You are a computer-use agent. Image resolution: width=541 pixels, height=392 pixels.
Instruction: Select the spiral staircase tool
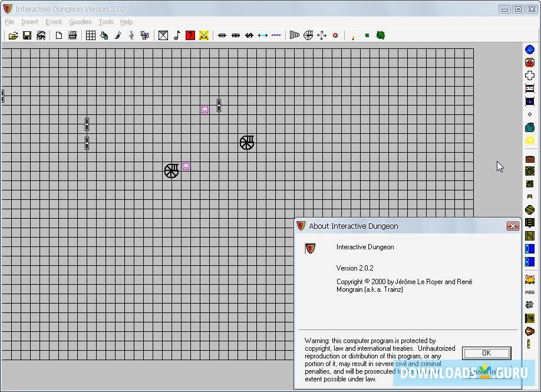pyautogui.click(x=308, y=35)
